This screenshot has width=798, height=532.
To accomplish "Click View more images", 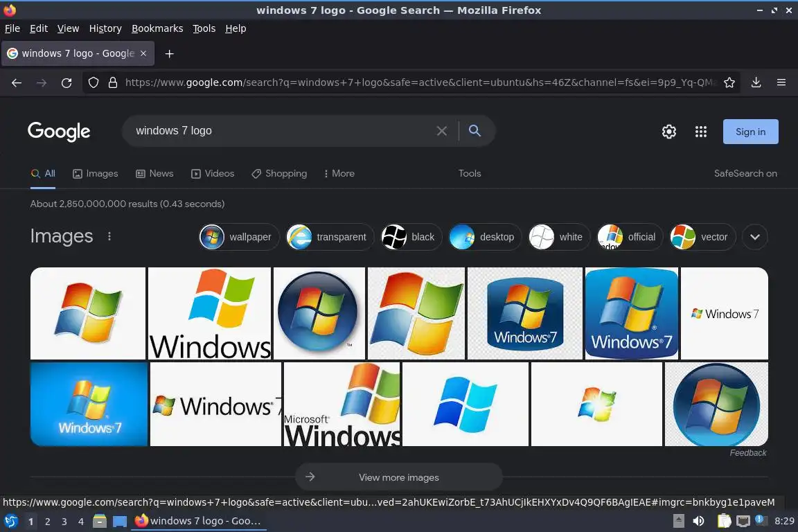I will (x=398, y=477).
